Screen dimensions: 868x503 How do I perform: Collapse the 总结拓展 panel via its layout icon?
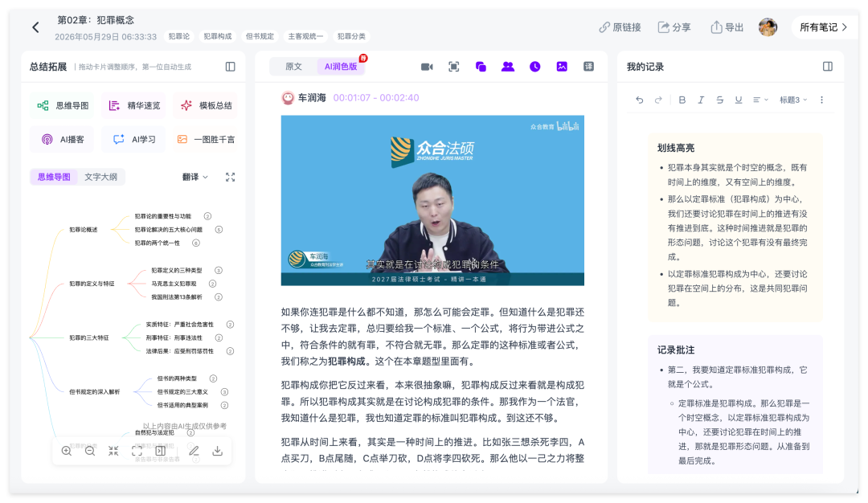[231, 67]
